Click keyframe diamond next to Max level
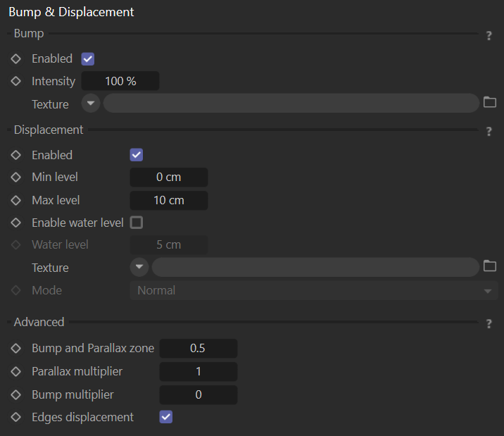The image size is (504, 436). tap(15, 200)
